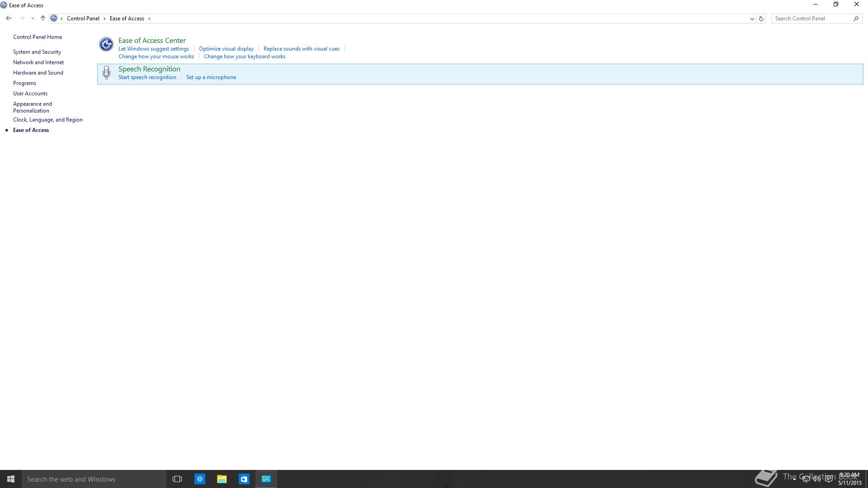Viewport: 868px width, 488px height.
Task: Open Programs category
Action: point(24,83)
